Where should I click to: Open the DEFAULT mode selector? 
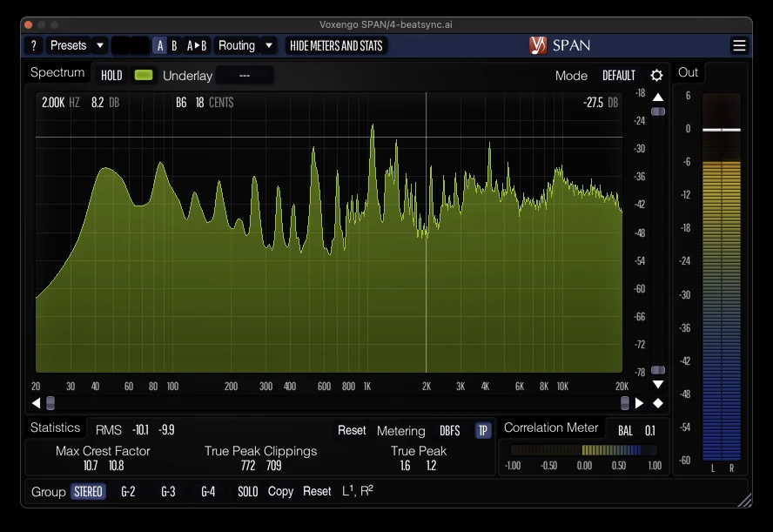click(619, 76)
